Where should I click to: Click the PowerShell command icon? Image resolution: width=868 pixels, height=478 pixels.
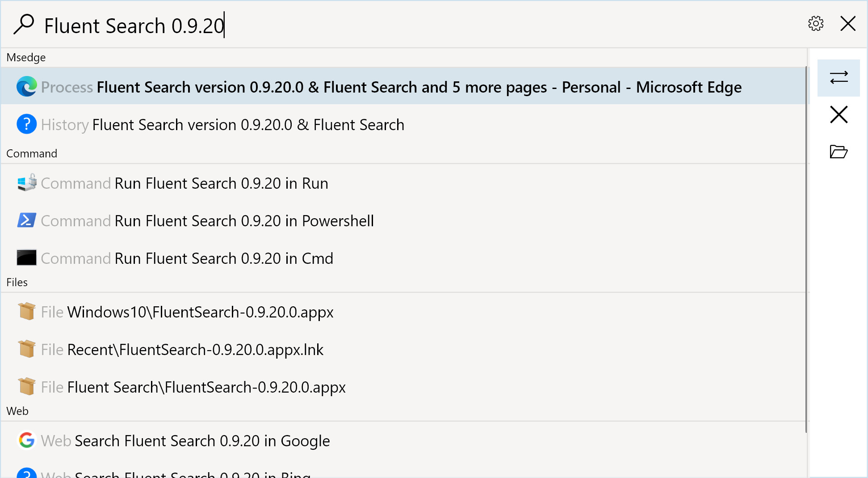26,220
